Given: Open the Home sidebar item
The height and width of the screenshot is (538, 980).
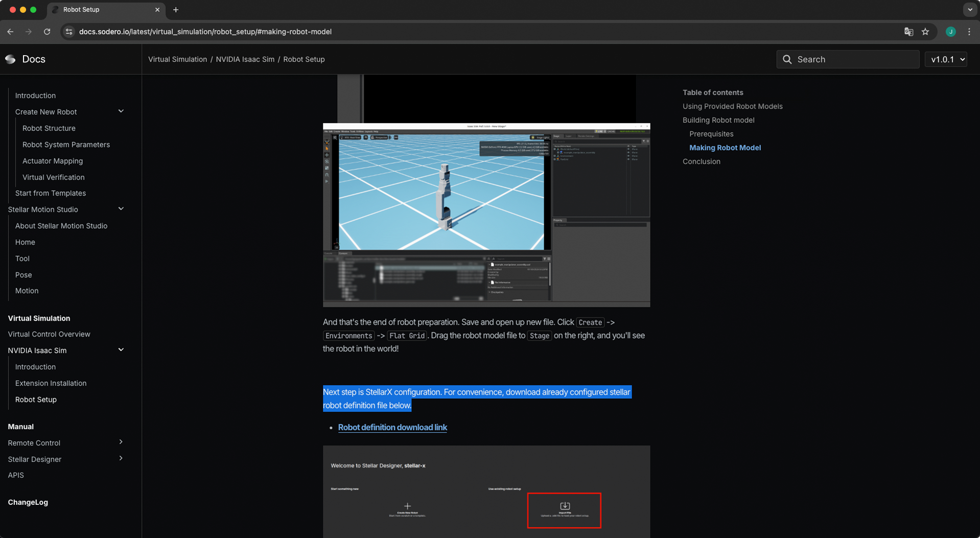Looking at the screenshot, I should (x=25, y=242).
